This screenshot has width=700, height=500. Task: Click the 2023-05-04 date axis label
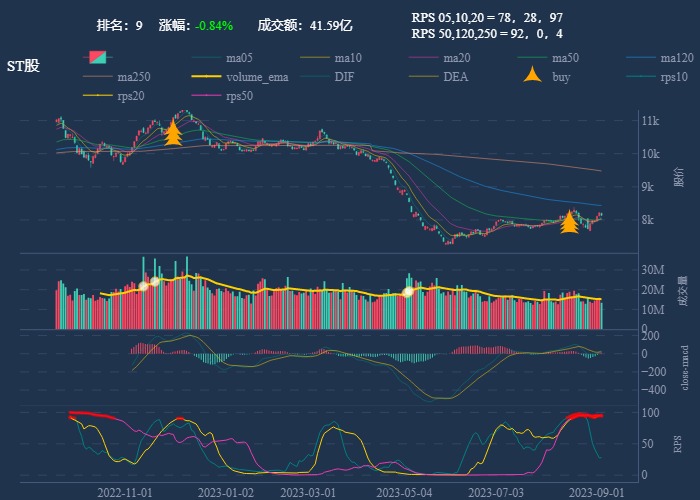(x=404, y=492)
